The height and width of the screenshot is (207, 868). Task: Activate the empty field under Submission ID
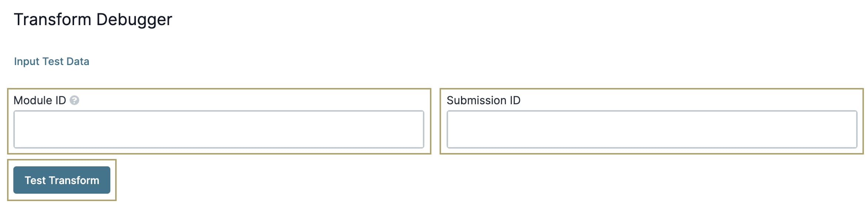pos(652,129)
